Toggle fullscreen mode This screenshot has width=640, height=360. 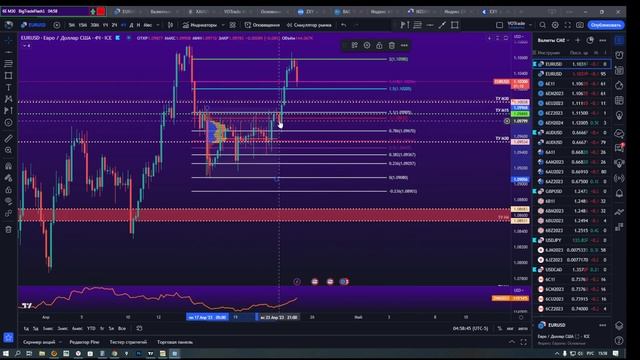click(568, 25)
